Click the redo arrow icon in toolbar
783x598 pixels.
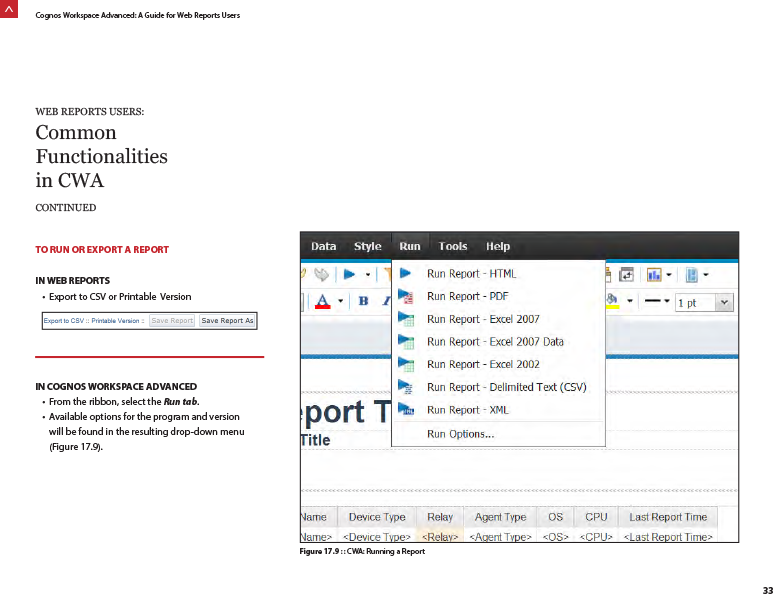pyautogui.click(x=322, y=274)
